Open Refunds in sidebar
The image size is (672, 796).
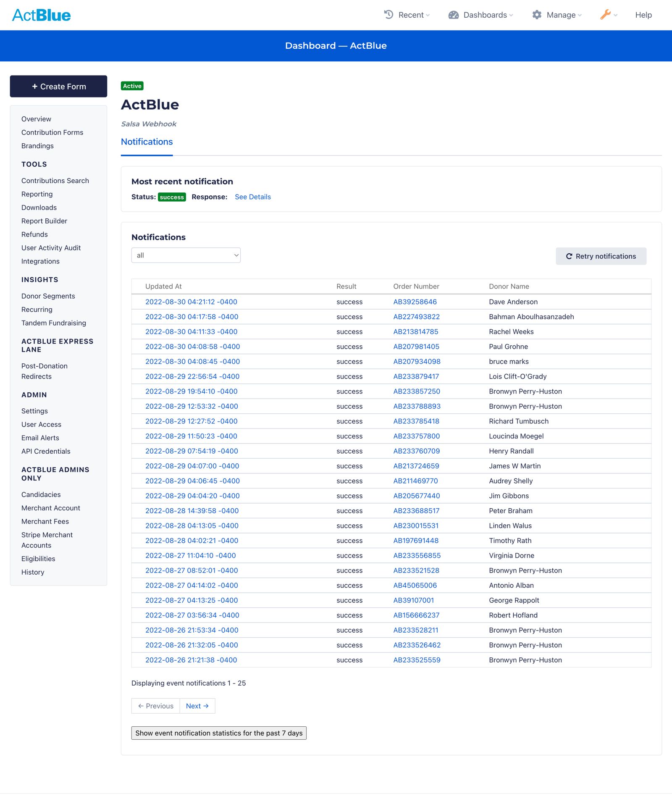point(34,235)
